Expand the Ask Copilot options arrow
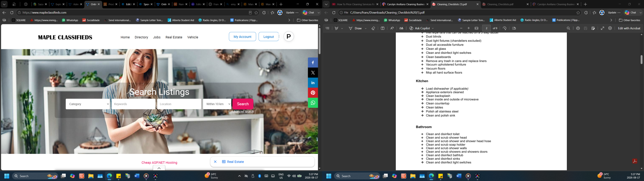644x181 pixels. coord(433,28)
